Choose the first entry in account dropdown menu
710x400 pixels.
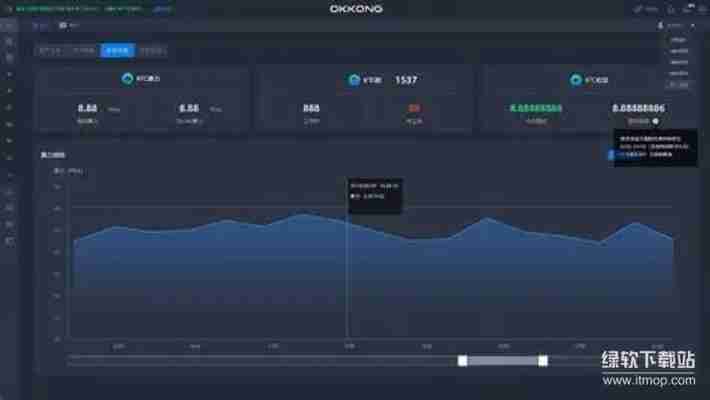tap(679, 40)
